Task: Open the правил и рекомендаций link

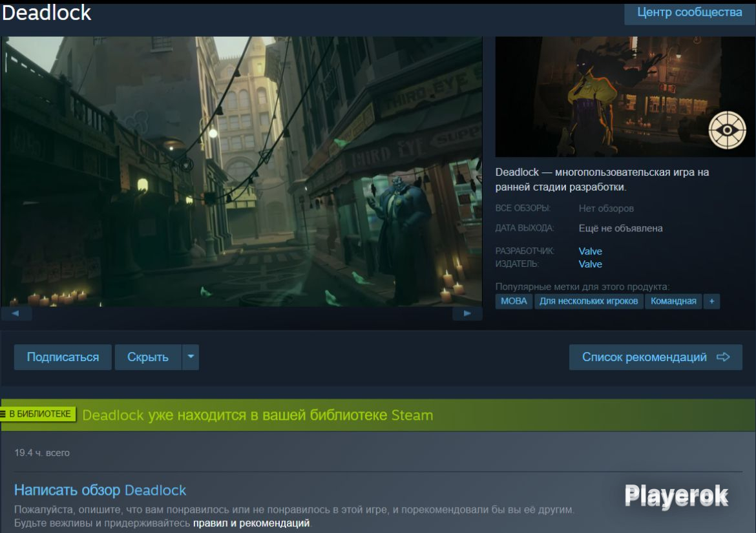Action: 251,523
